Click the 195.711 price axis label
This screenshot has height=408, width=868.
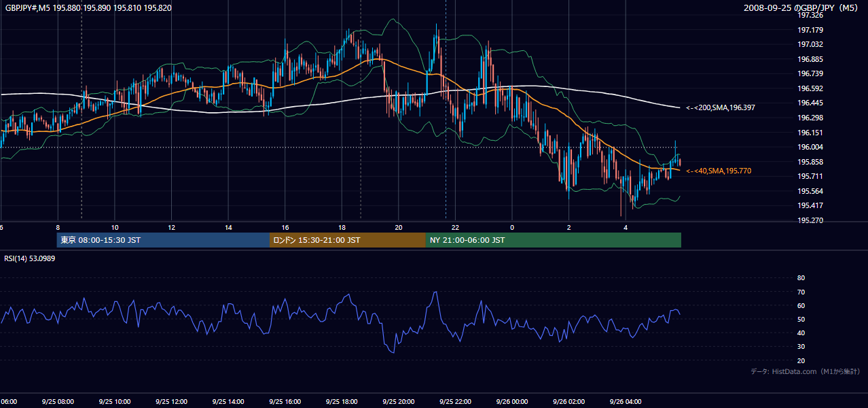tap(810, 176)
